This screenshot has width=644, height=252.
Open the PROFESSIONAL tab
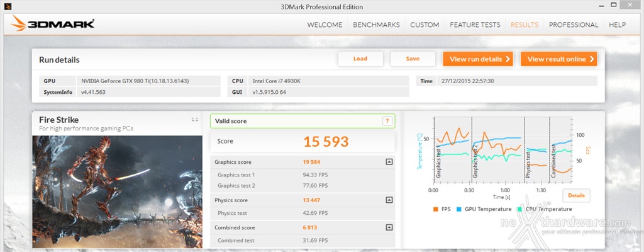click(574, 25)
